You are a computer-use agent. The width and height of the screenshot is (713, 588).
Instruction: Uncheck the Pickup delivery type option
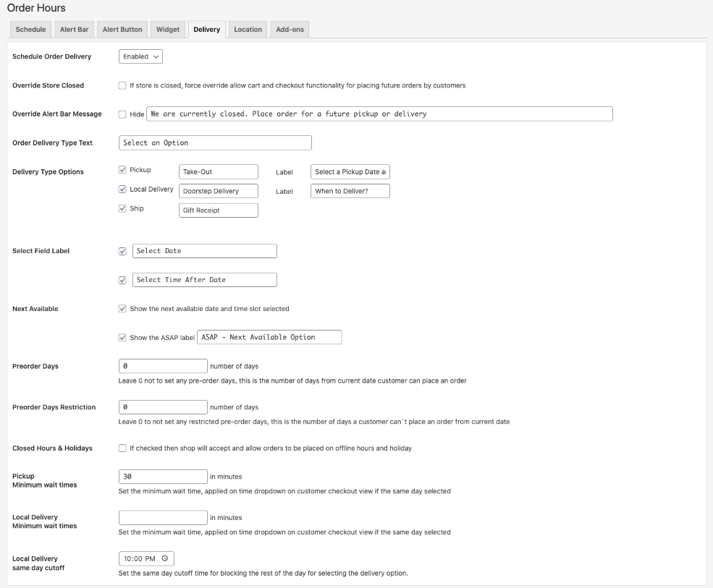click(x=122, y=169)
